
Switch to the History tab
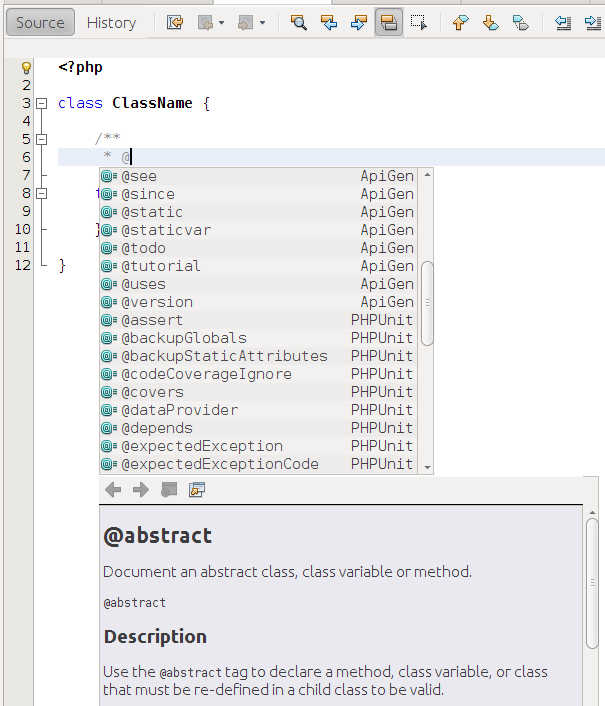[111, 23]
